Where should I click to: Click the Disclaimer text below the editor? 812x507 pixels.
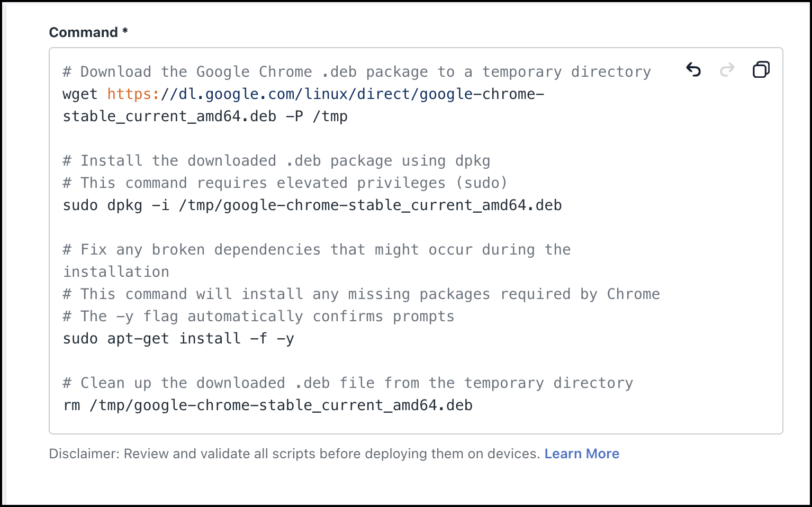click(x=294, y=454)
